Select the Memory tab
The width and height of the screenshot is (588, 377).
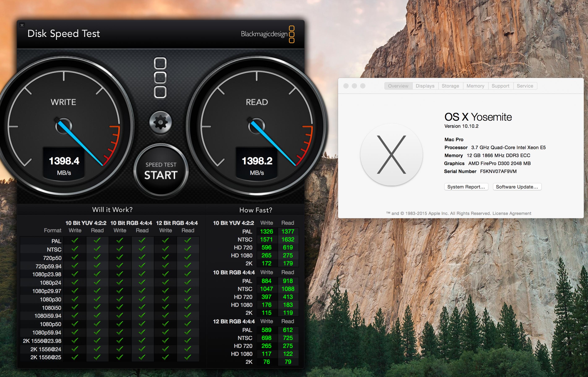(x=475, y=86)
